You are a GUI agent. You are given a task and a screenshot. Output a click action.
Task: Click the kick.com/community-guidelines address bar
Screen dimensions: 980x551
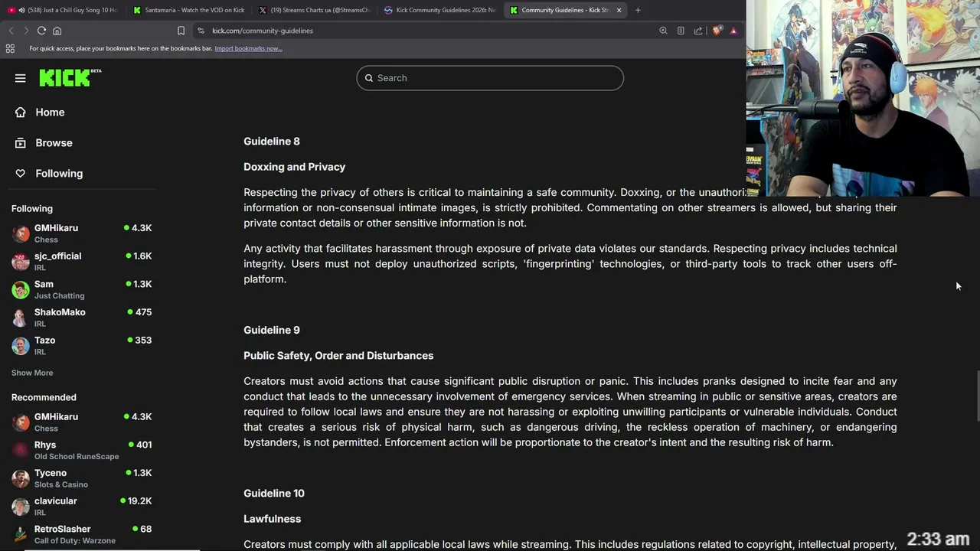coord(429,31)
